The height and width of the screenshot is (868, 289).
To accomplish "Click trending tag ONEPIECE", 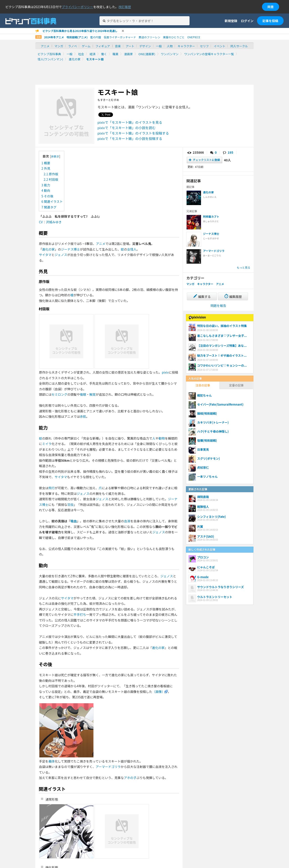I will point(193,37).
